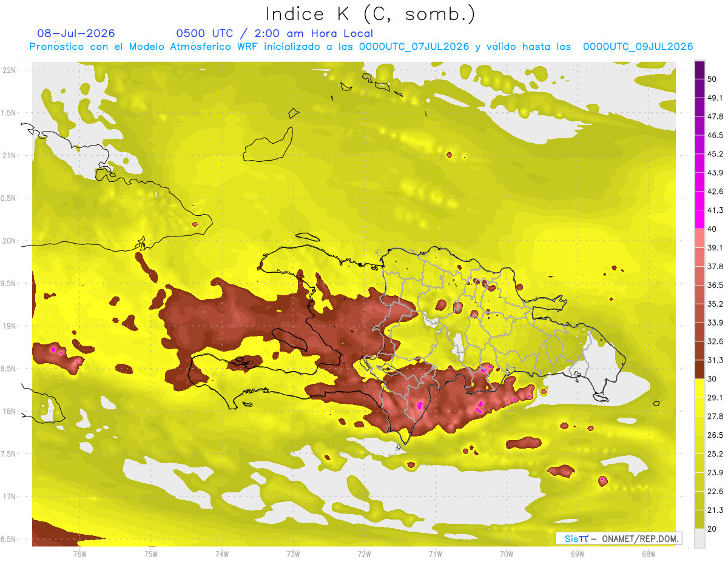Viewport: 728px width, 562px height.
Task: Click the colorbar value "43.9"
Action: [x=715, y=173]
